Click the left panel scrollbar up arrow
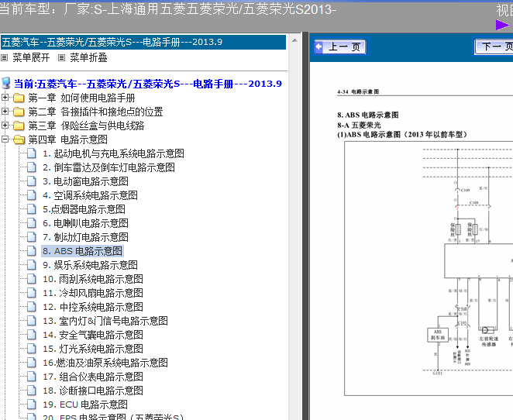This screenshot has height=420, width=513. [294, 40]
